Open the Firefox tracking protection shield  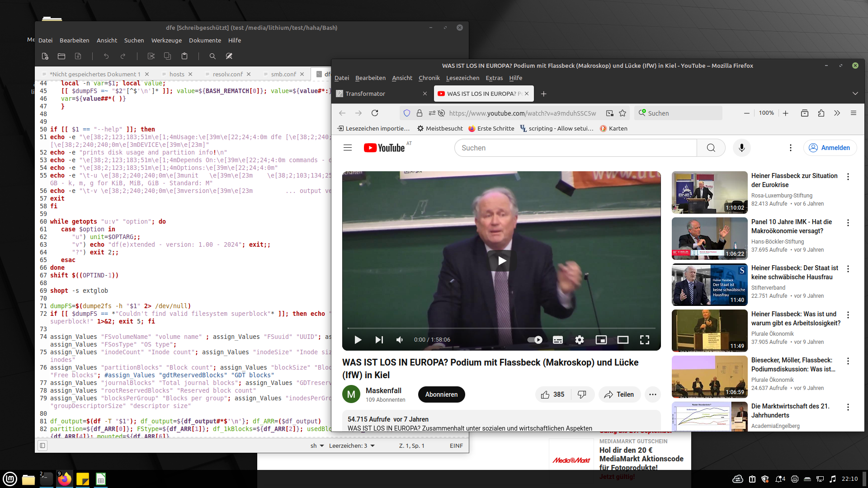pos(407,113)
